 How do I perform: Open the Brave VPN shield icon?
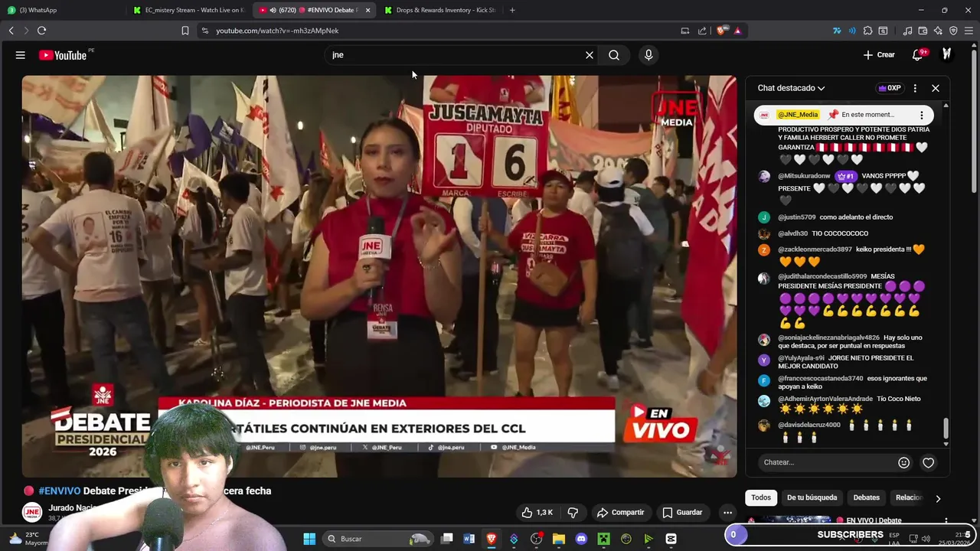point(953,31)
